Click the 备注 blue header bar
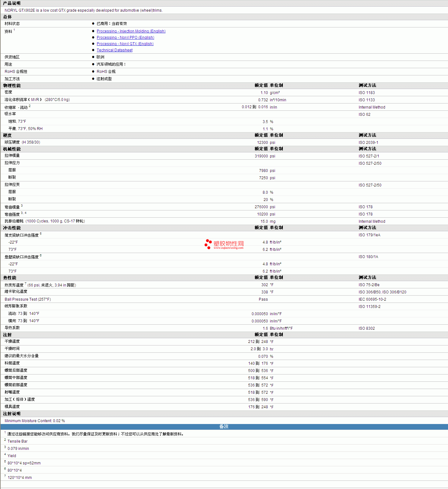This screenshot has width=448, height=489. click(224, 427)
